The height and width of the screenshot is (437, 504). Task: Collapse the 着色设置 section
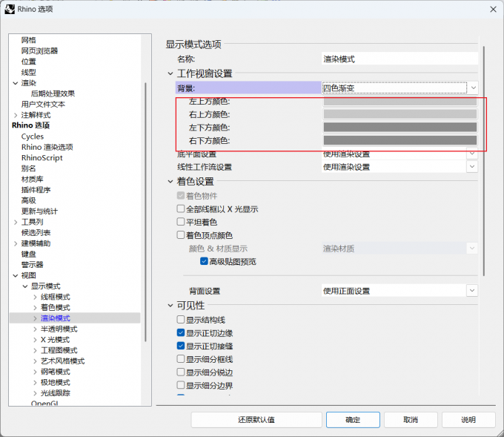(170, 182)
